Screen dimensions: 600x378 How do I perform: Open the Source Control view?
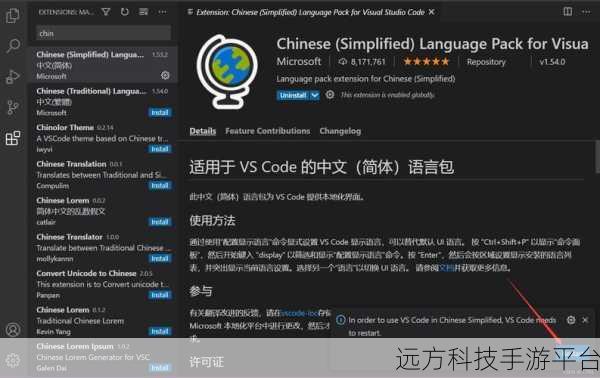(13, 108)
